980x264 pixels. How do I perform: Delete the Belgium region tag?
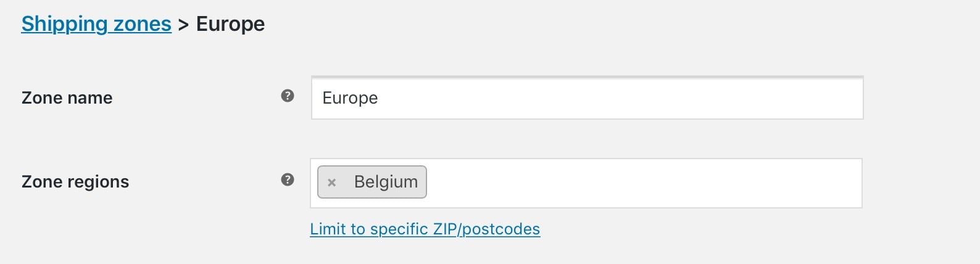331,183
